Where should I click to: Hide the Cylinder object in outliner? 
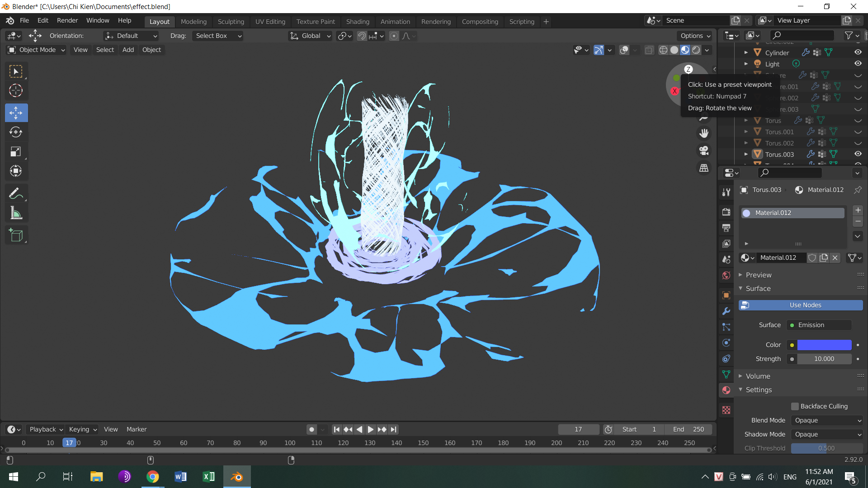(858, 52)
